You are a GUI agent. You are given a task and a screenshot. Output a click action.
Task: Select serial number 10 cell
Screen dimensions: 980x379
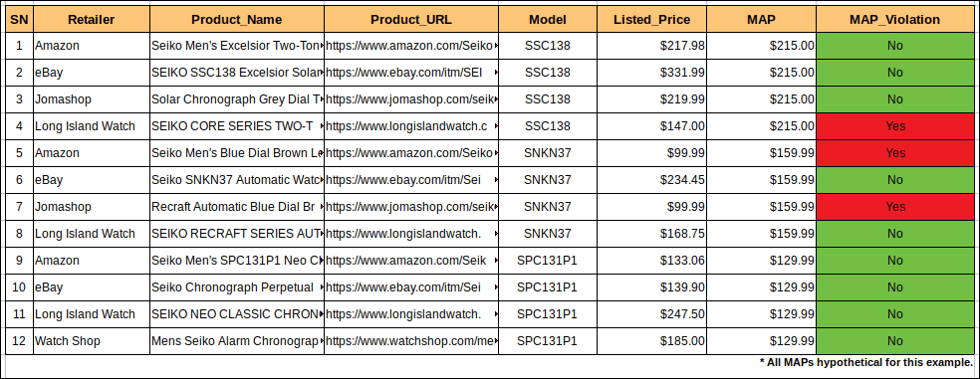[x=19, y=287]
